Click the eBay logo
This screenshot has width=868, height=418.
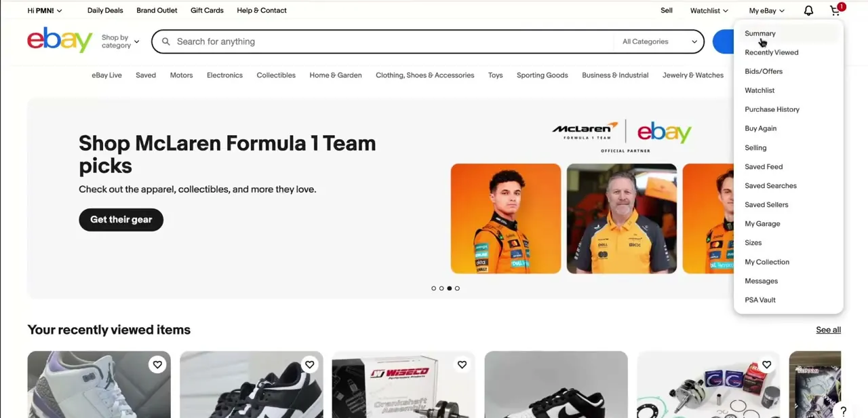60,40
